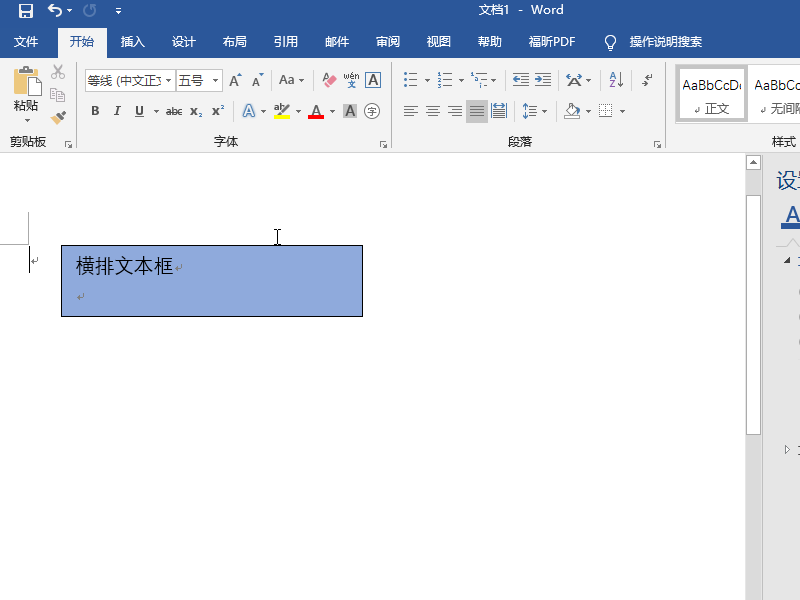Expand the 粘贴 options arrow
This screenshot has height=600, width=800.
pyautogui.click(x=27, y=120)
